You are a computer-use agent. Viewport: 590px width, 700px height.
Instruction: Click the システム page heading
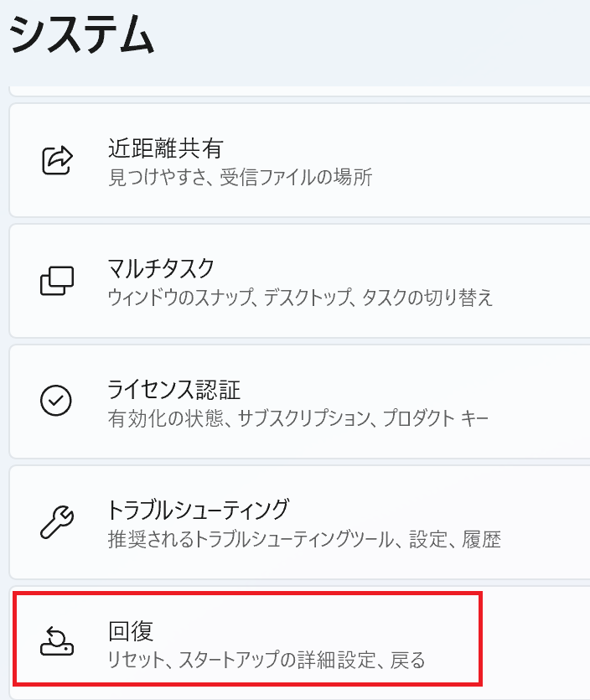point(82,37)
